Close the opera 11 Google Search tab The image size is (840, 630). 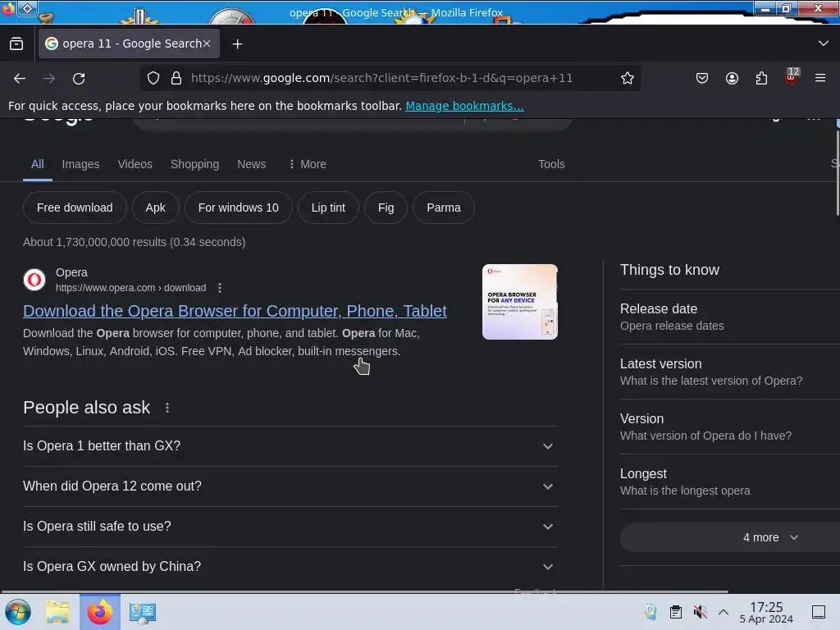207,43
